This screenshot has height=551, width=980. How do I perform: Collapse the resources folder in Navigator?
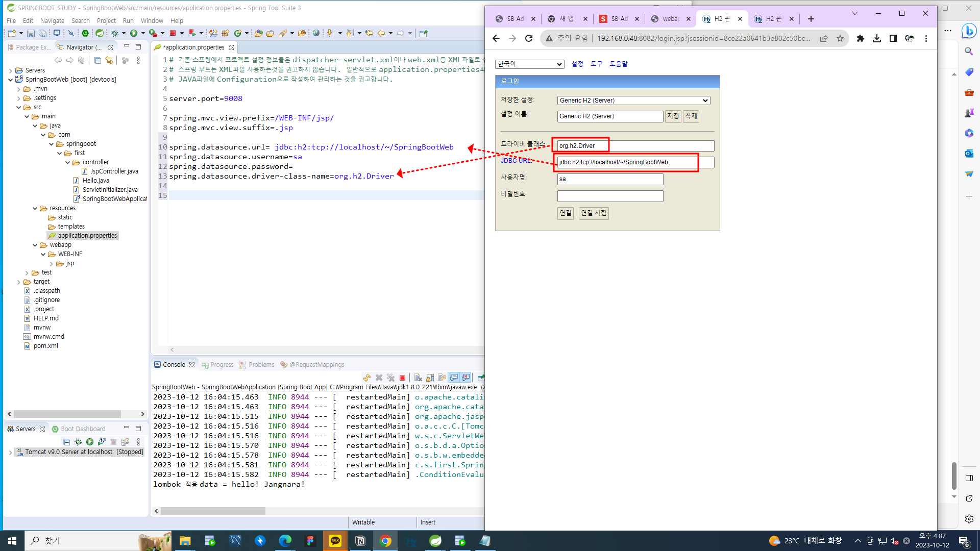[35, 208]
